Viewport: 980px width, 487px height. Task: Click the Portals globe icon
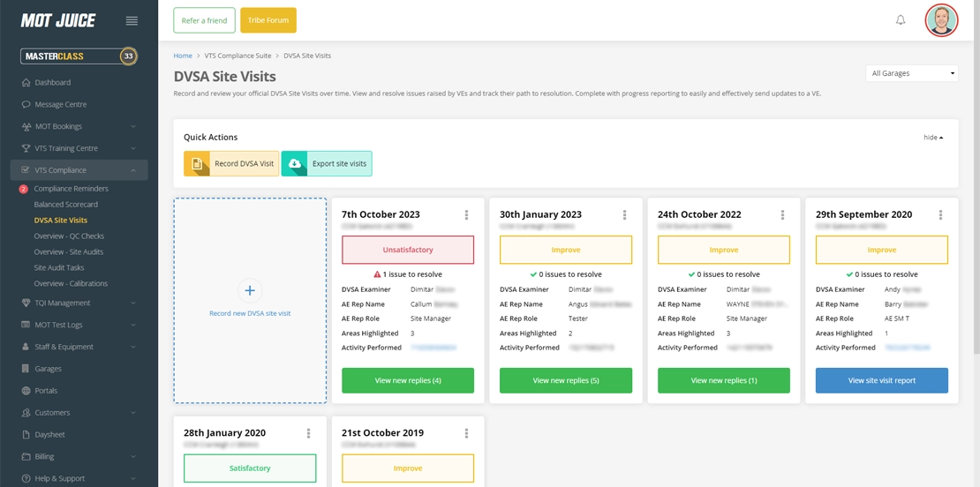[26, 391]
